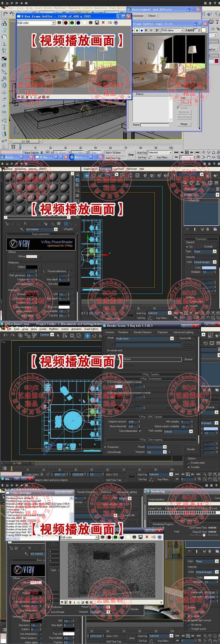Viewport: 220px width, 644px height.
Task: Click the Render button in the Render Scene: V-Ray Adv dialog
Action: coord(191,449)
